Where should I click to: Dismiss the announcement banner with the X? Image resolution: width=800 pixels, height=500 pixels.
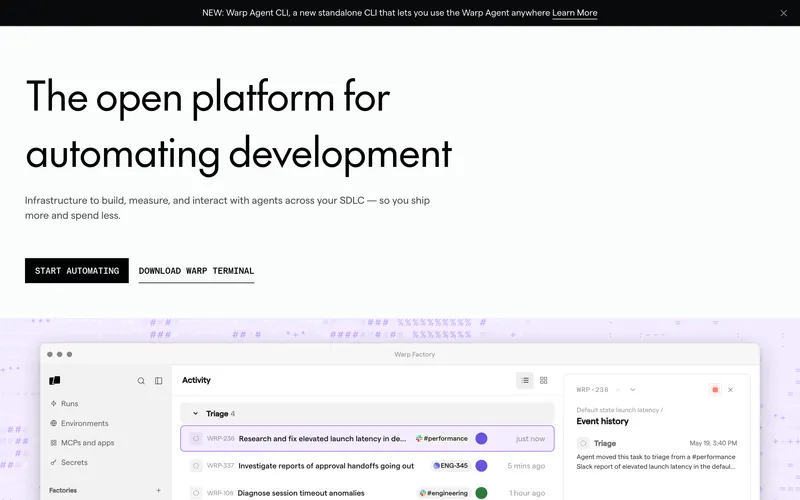point(783,13)
